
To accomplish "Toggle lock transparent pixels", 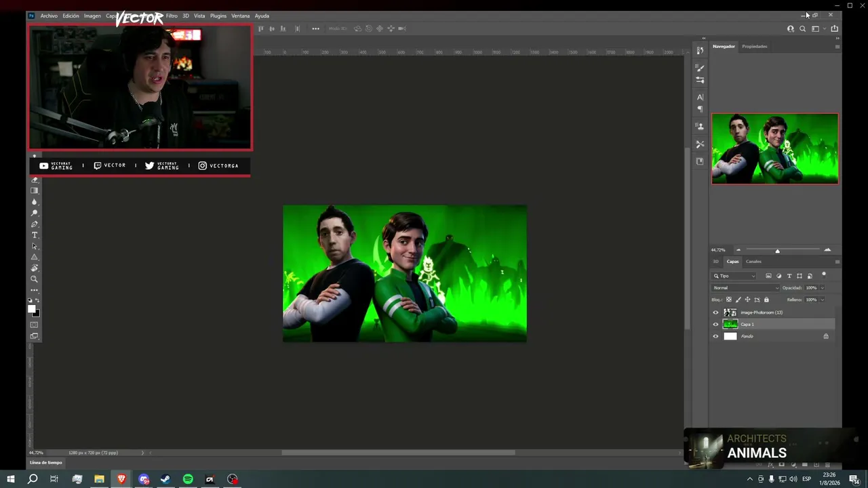I will tap(729, 300).
